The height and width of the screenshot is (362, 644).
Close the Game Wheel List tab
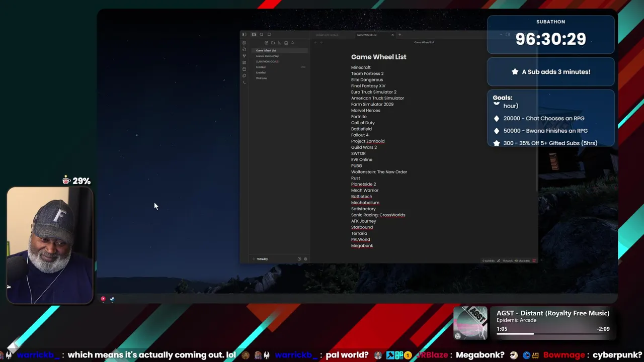pos(392,35)
